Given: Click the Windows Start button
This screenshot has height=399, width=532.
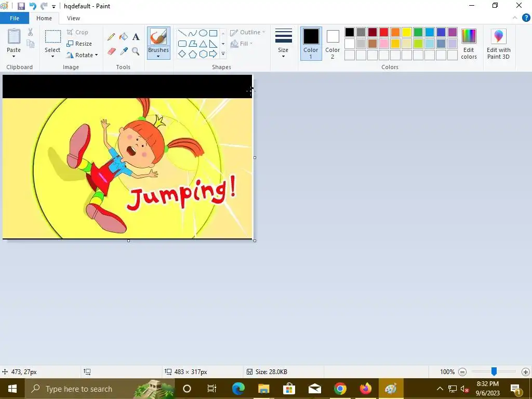Looking at the screenshot, I should coord(12,389).
